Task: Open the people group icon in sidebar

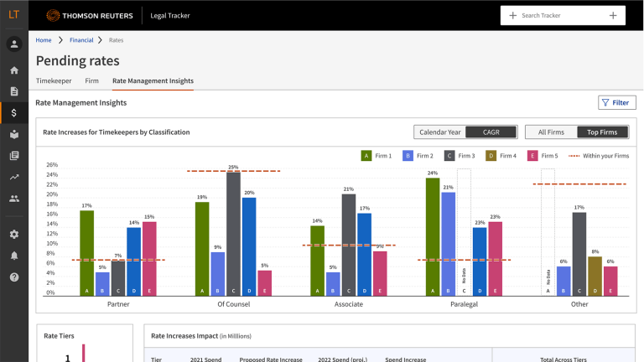Action: tap(13, 199)
